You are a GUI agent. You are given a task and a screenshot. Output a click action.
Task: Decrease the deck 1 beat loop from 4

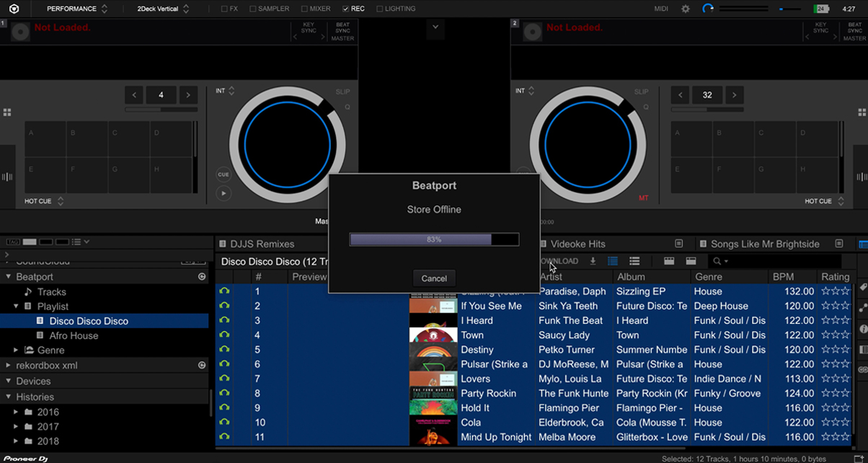coord(134,94)
